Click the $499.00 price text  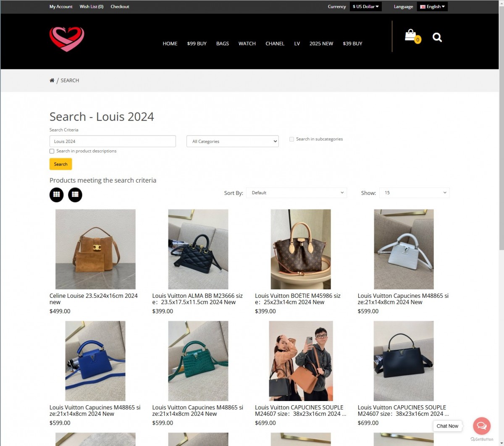click(x=60, y=312)
